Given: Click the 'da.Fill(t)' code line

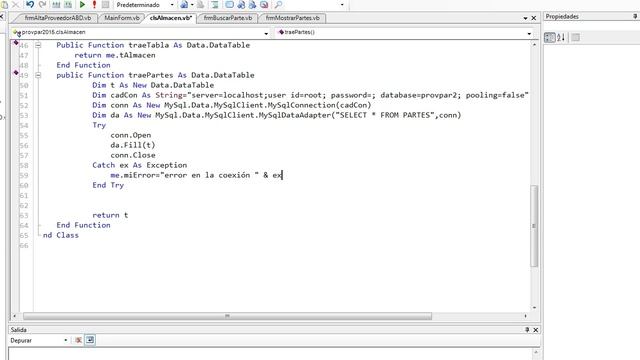Looking at the screenshot, I should 133,145.
